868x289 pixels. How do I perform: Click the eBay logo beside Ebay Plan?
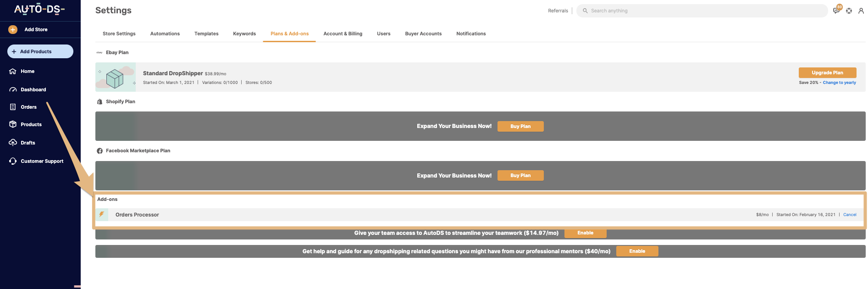click(99, 53)
